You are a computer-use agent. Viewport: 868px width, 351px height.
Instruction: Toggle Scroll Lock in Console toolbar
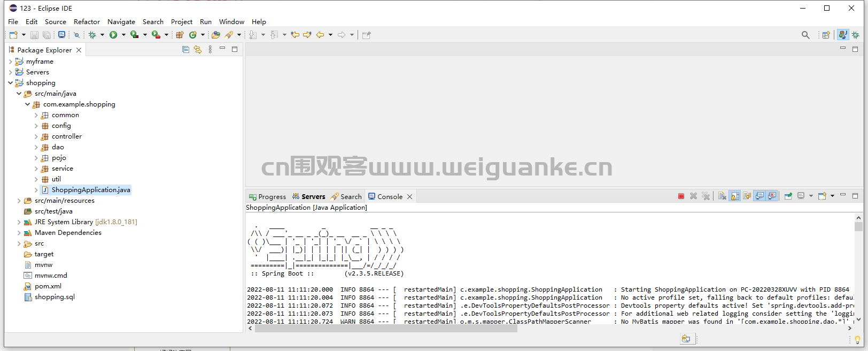[x=735, y=196]
